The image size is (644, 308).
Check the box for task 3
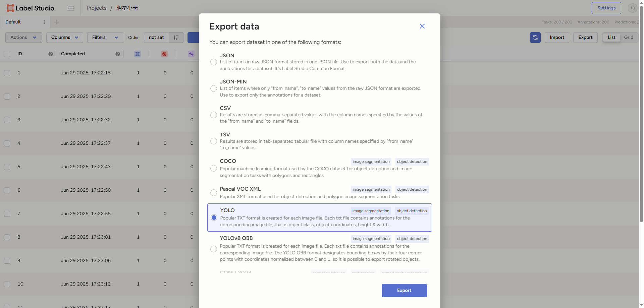click(x=7, y=120)
